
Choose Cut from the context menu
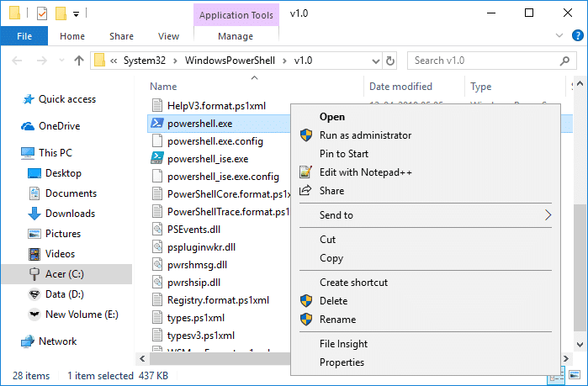[426, 240]
